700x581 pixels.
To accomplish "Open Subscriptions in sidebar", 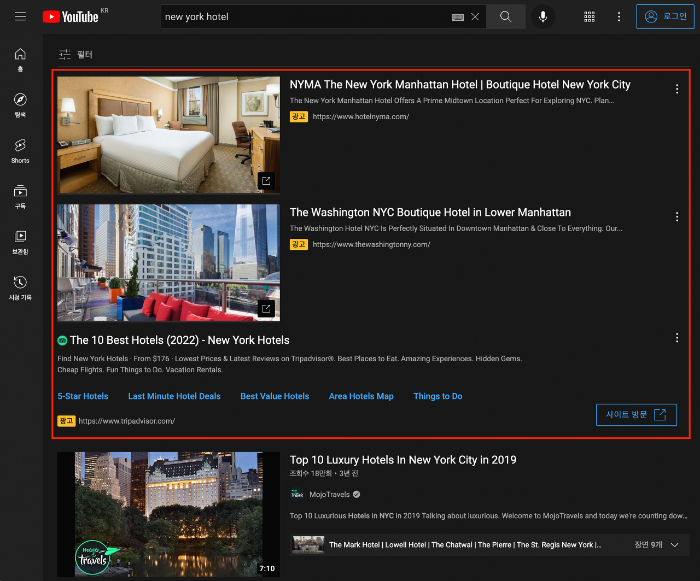I will point(20,196).
